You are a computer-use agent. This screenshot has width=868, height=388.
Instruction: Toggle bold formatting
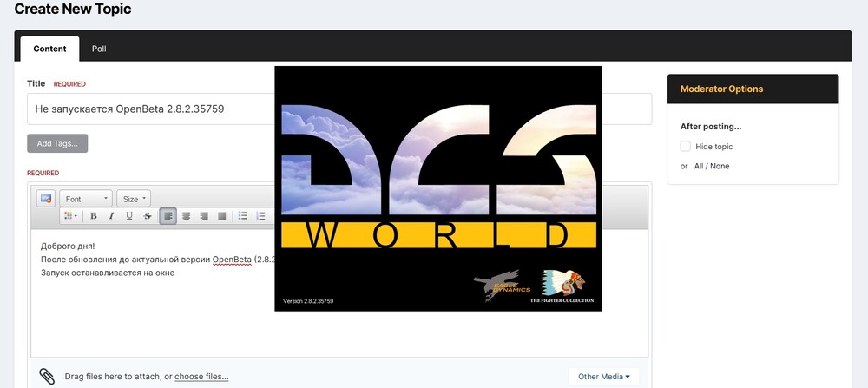pyautogui.click(x=94, y=216)
